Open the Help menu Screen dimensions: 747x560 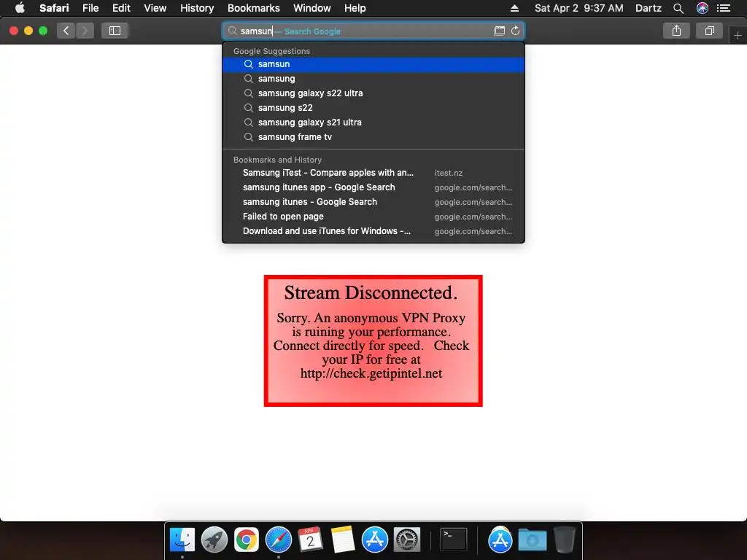355,8
